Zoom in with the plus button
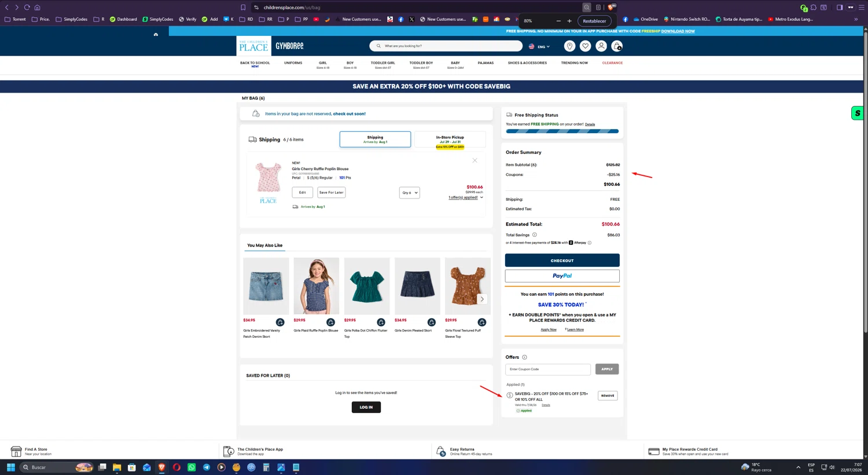868x475 pixels. tap(569, 21)
